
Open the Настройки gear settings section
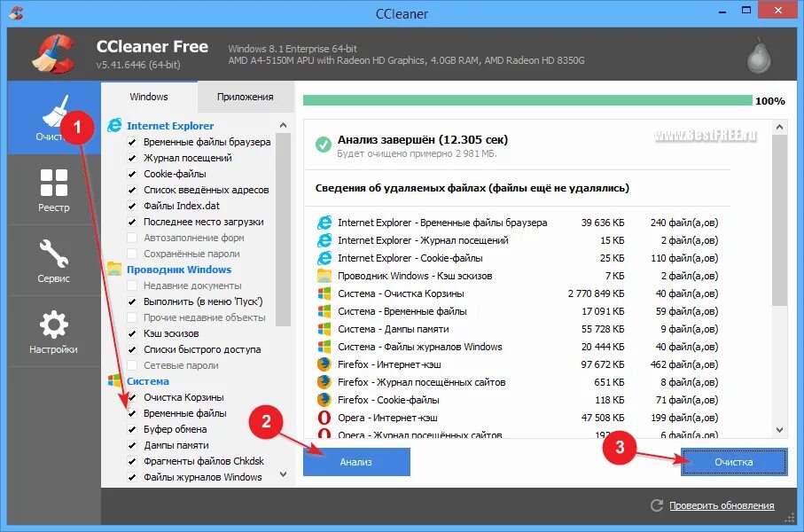[x=54, y=325]
